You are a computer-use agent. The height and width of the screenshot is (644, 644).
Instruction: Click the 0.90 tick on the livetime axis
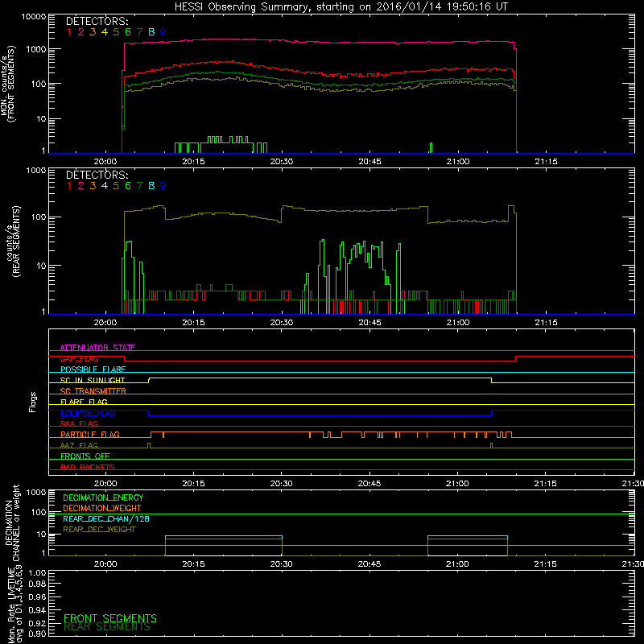pos(37,634)
